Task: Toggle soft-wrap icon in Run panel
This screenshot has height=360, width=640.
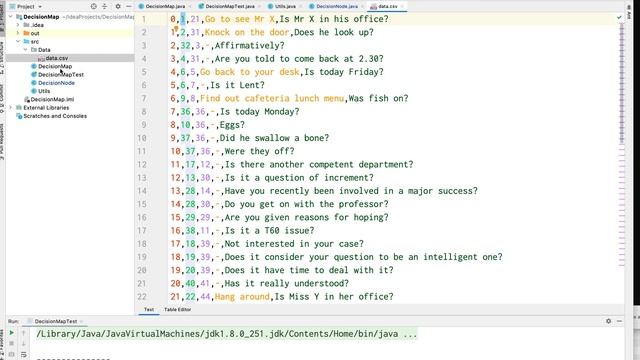Action: pos(24,354)
